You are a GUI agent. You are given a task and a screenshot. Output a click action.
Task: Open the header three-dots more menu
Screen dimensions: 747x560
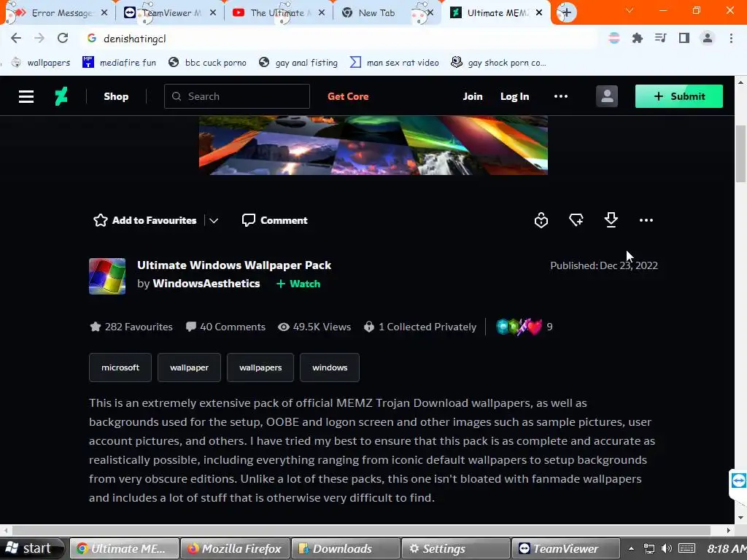click(561, 96)
